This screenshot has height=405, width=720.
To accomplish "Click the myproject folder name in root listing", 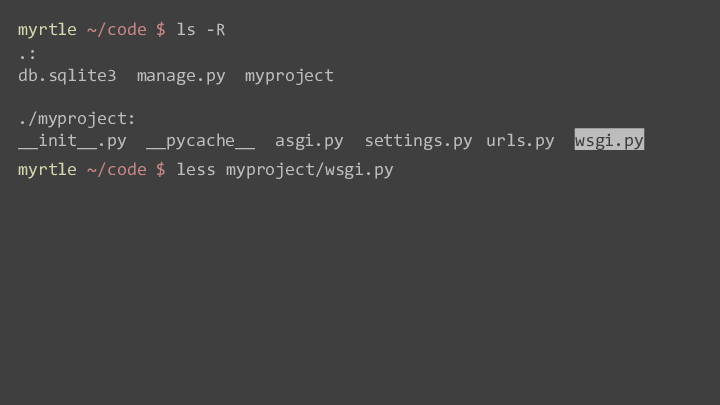I will (289, 75).
